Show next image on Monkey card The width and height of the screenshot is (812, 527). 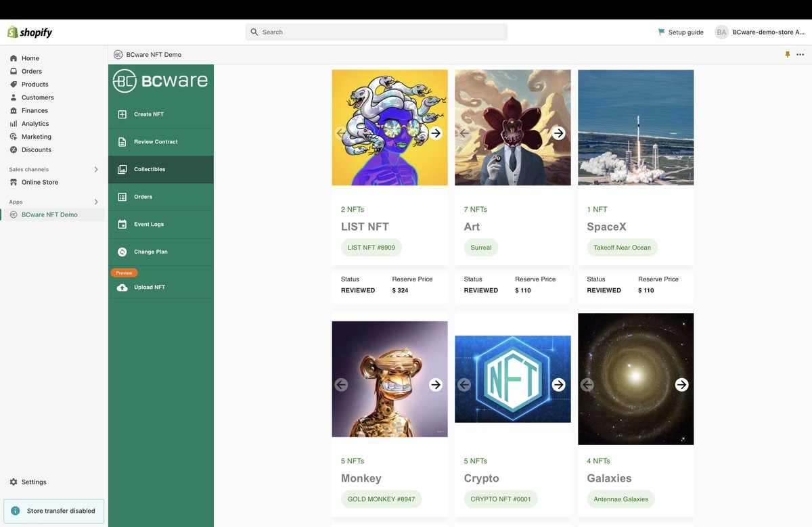[436, 384]
